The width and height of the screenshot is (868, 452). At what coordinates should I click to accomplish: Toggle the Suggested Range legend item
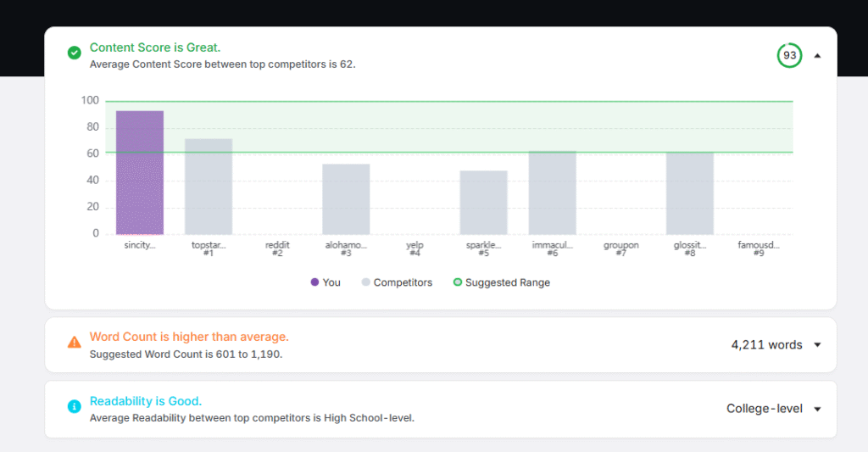[x=502, y=282]
